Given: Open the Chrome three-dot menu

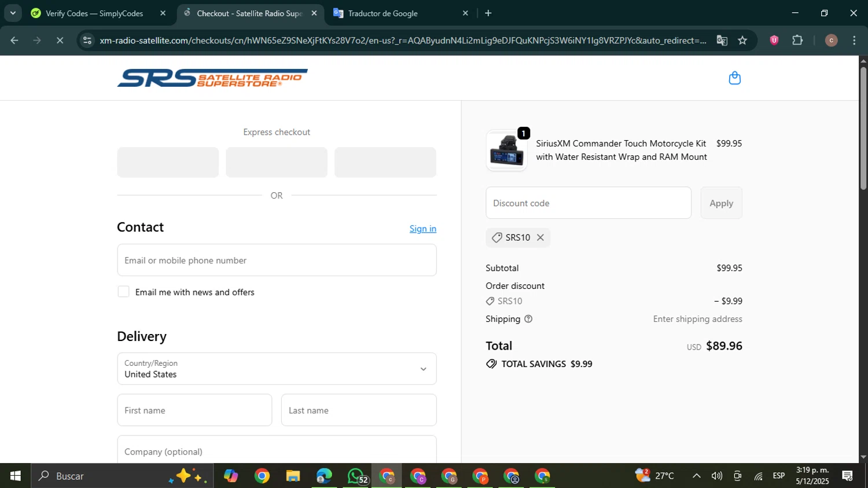Looking at the screenshot, I should click(x=854, y=40).
